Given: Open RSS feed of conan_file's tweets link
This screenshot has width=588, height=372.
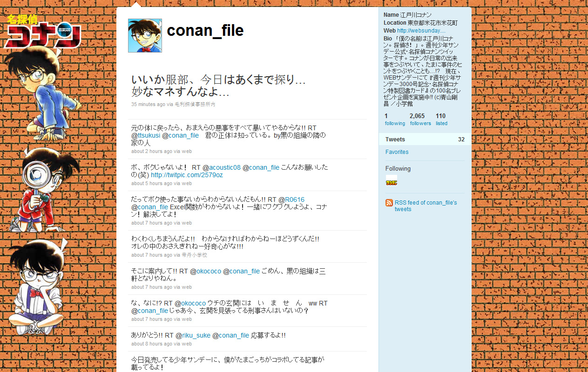Looking at the screenshot, I should [x=426, y=206].
